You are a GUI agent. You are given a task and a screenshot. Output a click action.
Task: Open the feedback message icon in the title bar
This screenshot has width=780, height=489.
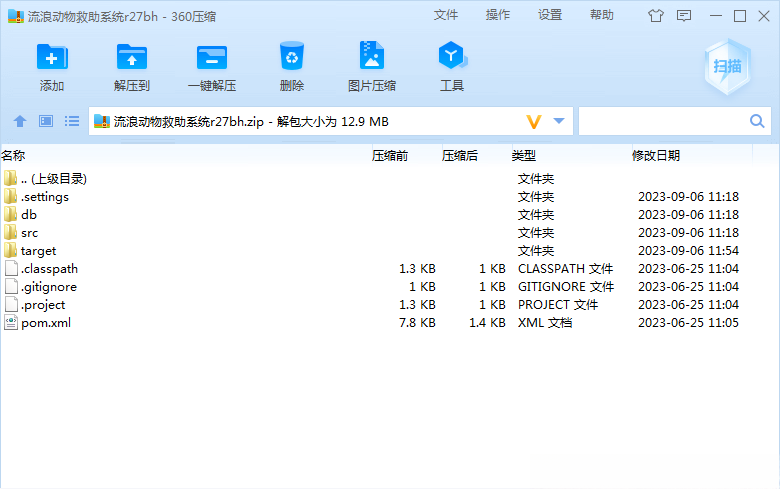point(684,16)
